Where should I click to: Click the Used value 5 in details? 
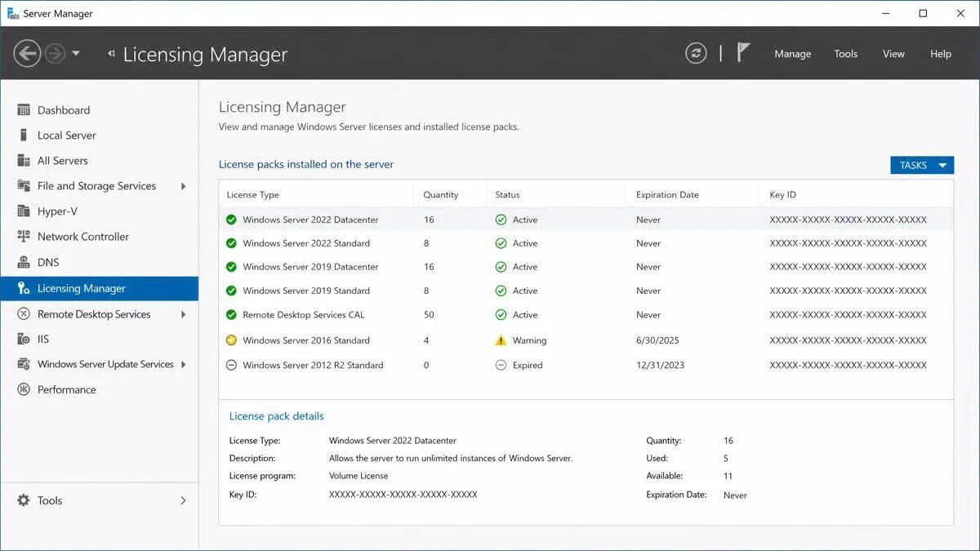coord(725,459)
